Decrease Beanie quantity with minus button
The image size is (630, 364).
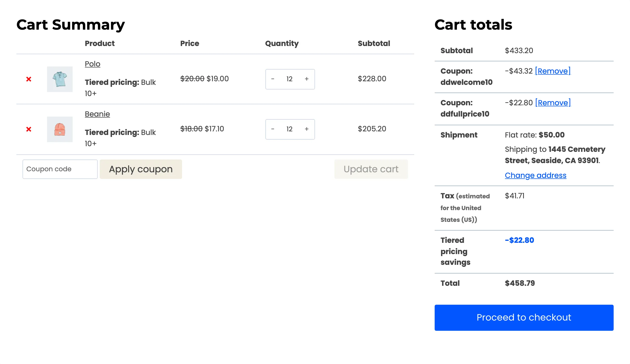click(x=273, y=129)
